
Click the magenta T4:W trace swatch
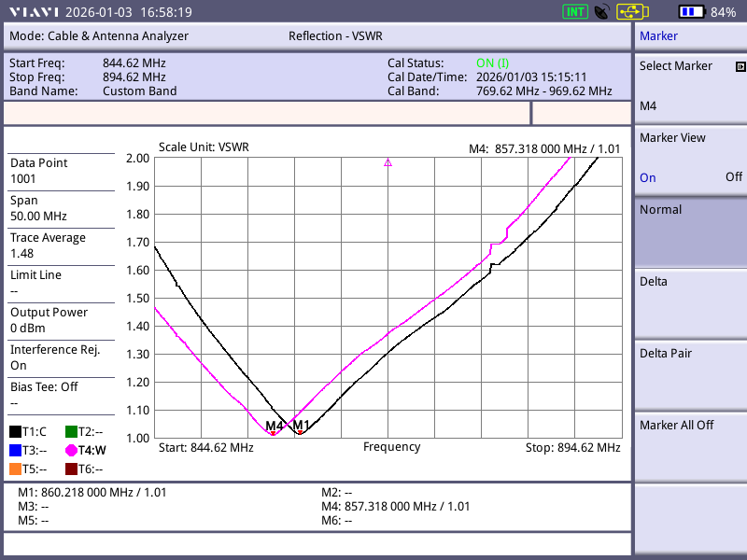(x=71, y=450)
